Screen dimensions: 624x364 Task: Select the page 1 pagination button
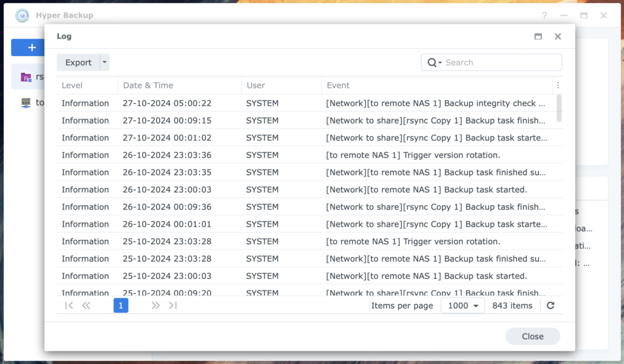pyautogui.click(x=121, y=305)
